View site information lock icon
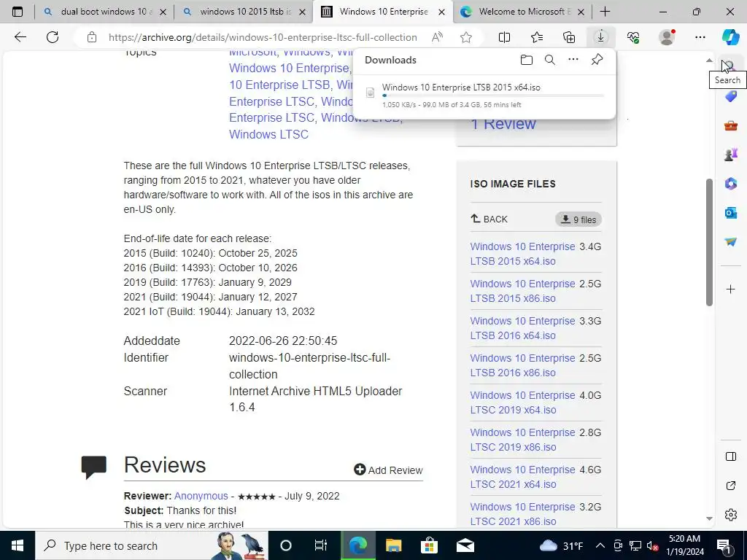The width and height of the screenshot is (747, 560). (x=92, y=37)
